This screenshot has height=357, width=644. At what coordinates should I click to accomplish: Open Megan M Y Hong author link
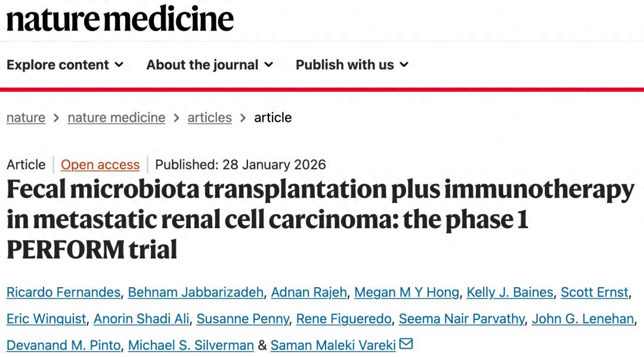[407, 293]
